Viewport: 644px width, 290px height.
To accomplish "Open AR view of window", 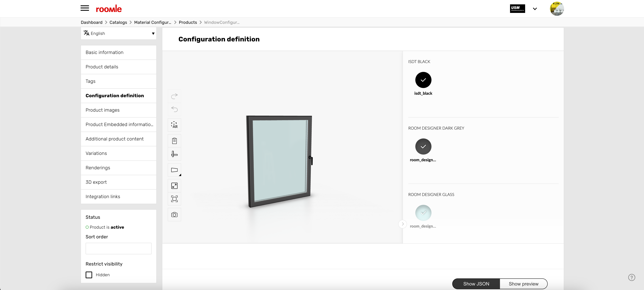I will coord(174,125).
